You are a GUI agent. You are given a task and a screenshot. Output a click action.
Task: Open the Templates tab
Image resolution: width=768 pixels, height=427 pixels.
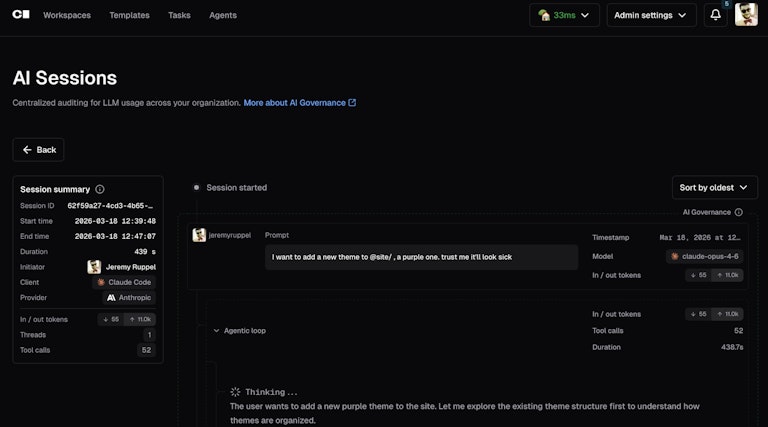pyautogui.click(x=129, y=15)
